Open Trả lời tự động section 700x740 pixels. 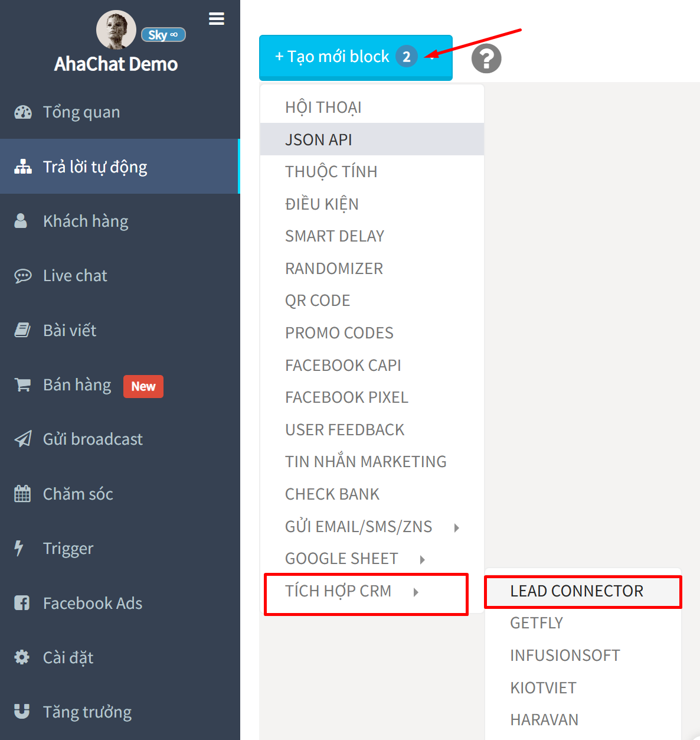(x=120, y=167)
